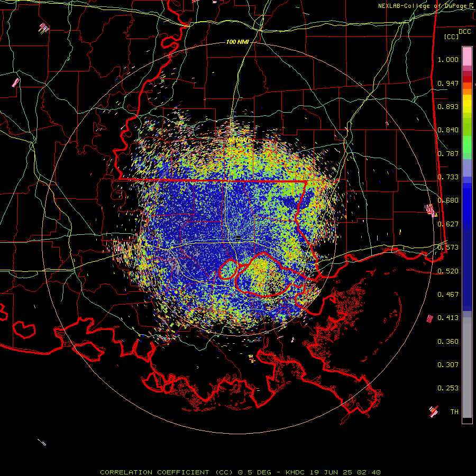Select the 0.947 legend value

(x=448, y=83)
